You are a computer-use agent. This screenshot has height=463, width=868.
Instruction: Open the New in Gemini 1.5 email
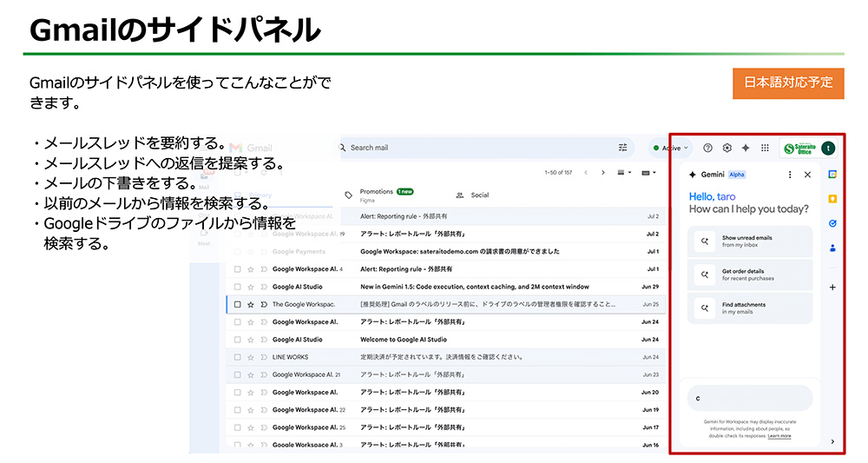[x=445, y=287]
